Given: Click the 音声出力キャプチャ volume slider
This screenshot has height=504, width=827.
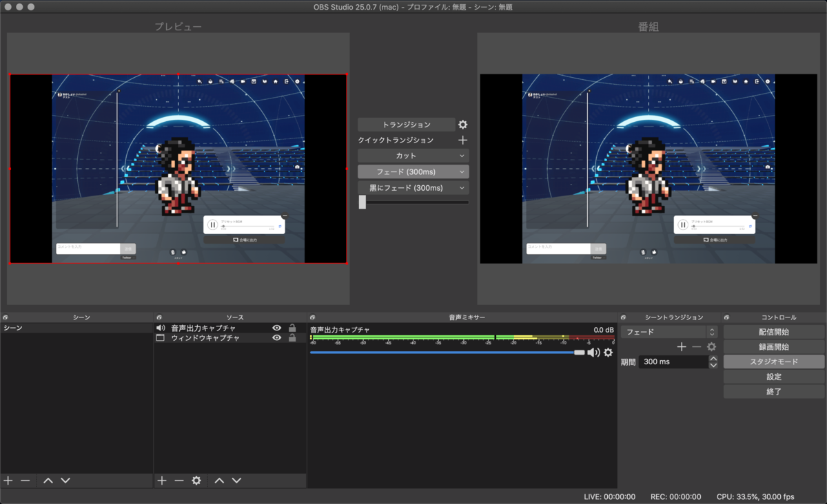Looking at the screenshot, I should coord(447,353).
